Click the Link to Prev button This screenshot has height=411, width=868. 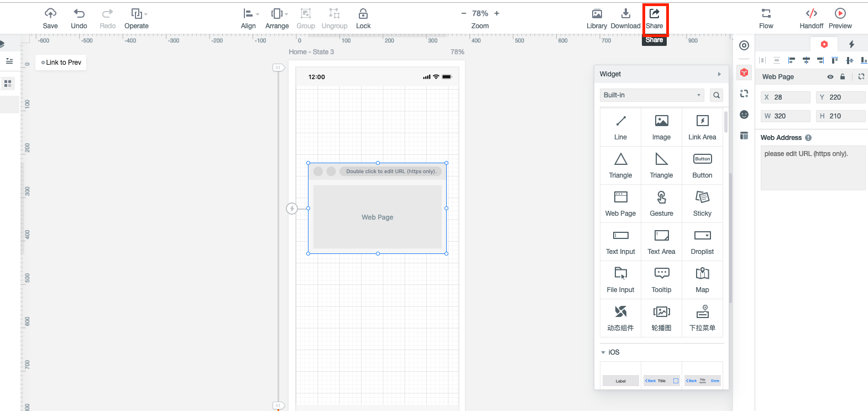click(61, 63)
